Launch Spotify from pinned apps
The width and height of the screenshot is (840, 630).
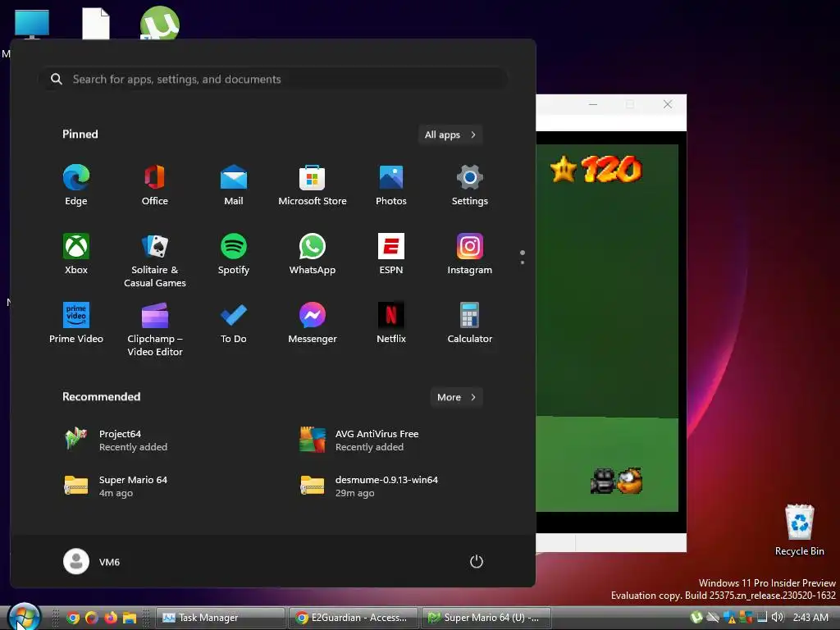(234, 254)
